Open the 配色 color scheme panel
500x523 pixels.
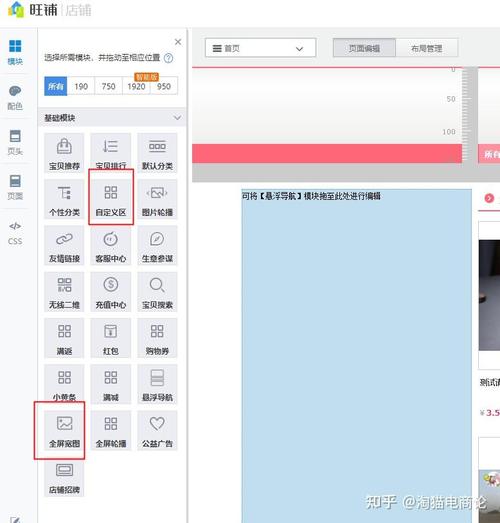(15, 97)
